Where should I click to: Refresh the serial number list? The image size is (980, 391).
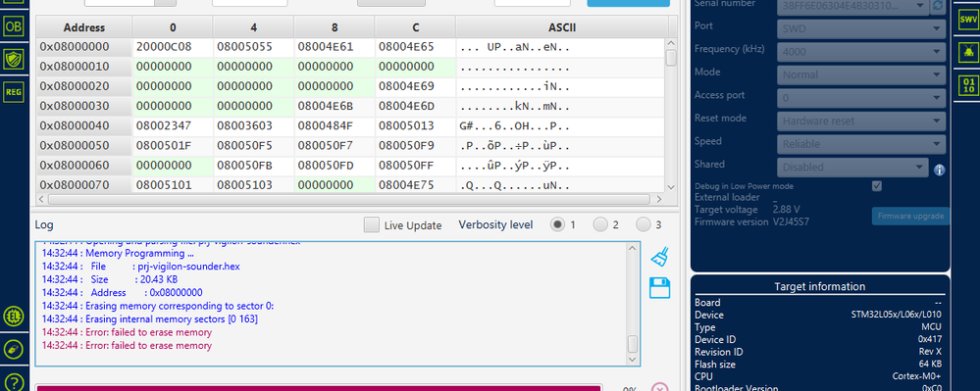click(938, 6)
